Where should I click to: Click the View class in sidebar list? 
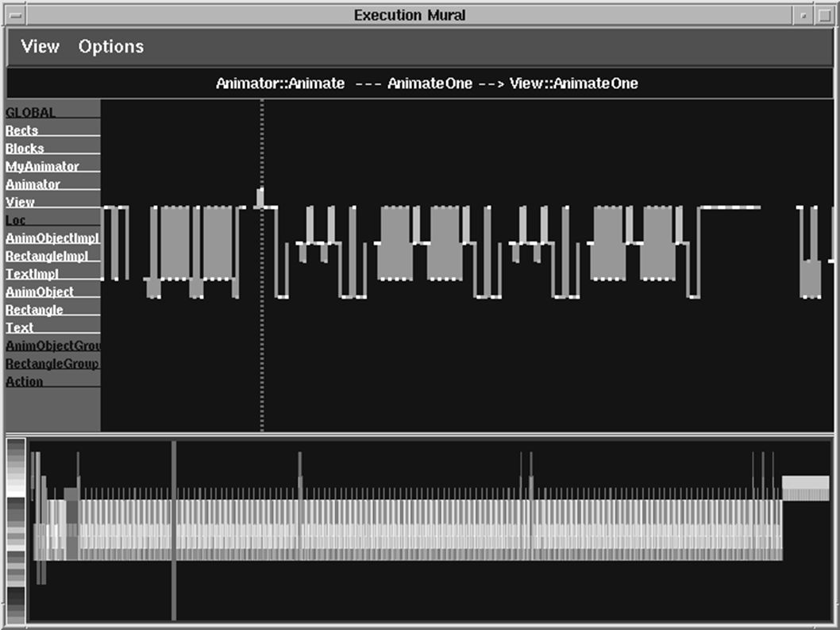[x=21, y=202]
